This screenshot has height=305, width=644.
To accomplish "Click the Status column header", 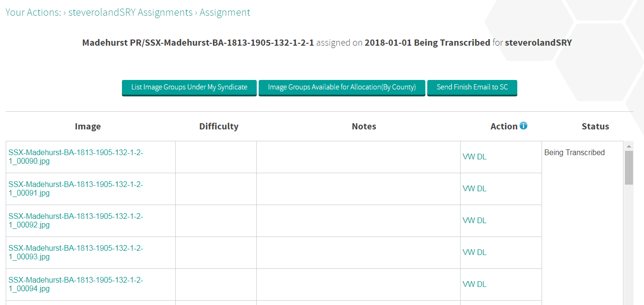I will 595,127.
